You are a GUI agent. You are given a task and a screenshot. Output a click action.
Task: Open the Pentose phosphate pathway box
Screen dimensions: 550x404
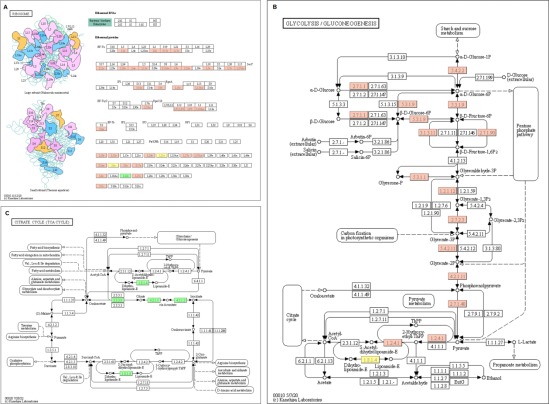(525, 134)
